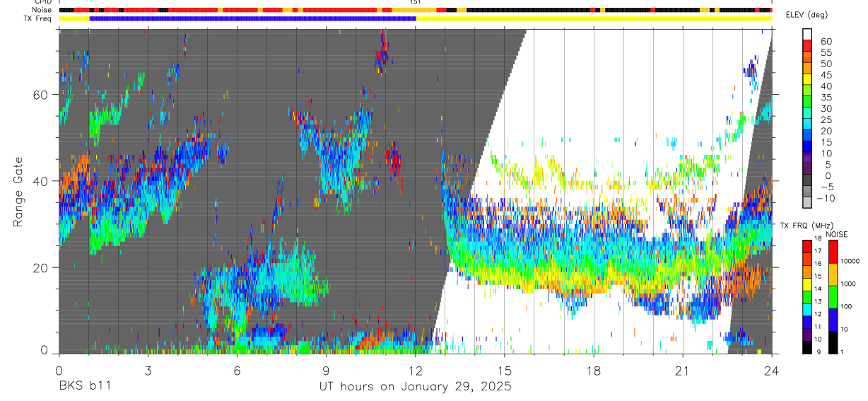
Task: Click the red top segment of the NOISE colorbar
Action: (x=833, y=252)
